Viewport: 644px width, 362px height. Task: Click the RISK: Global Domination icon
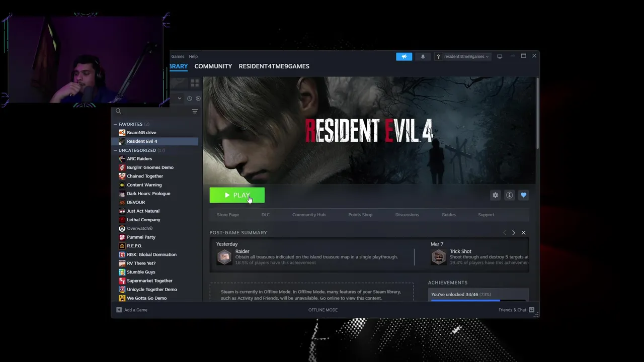[x=122, y=254]
